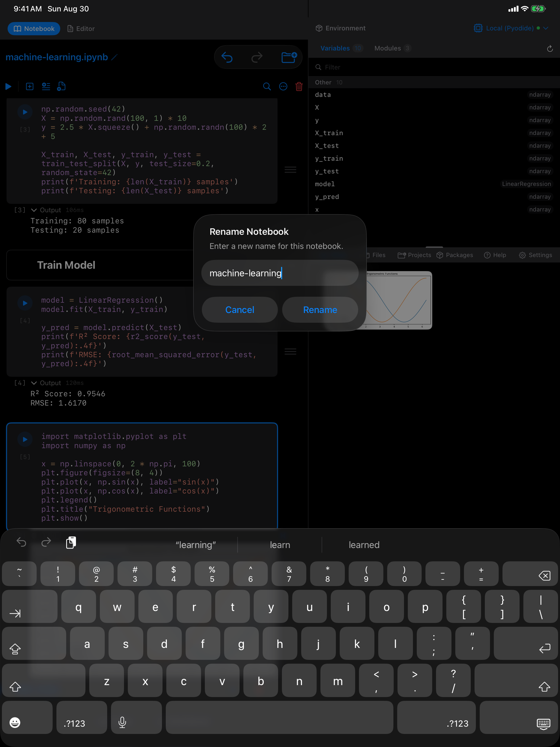Viewport: 560px width, 747px height.
Task: Open the more options ellipsis icon
Action: [283, 87]
